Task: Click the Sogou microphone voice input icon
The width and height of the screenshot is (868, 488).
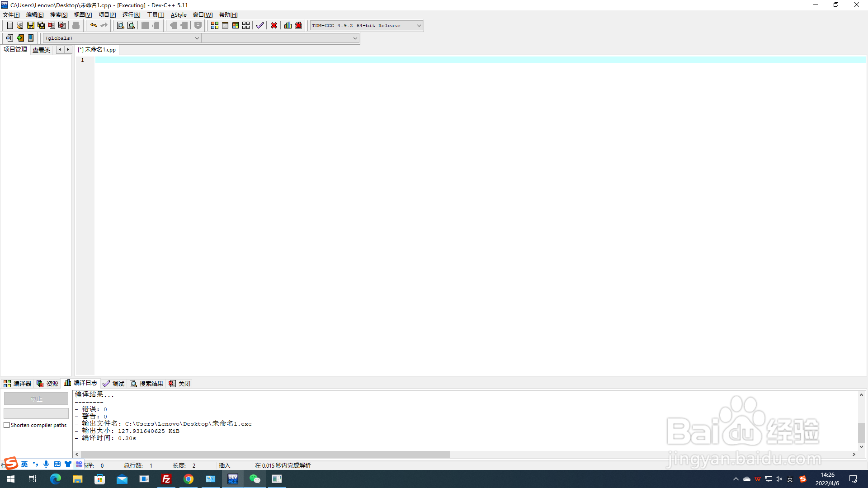Action: [46, 464]
